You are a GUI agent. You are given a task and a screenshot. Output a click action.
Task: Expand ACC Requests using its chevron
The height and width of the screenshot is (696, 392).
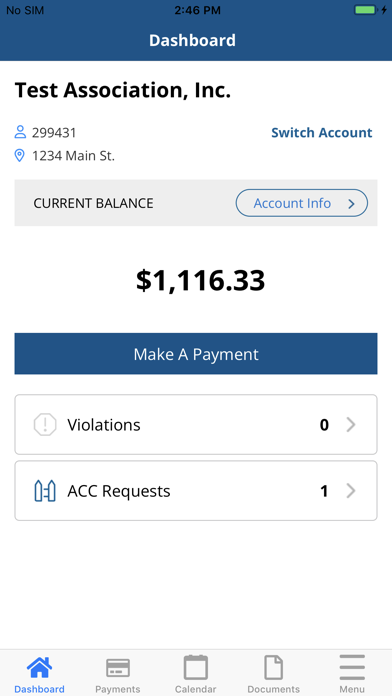pyautogui.click(x=351, y=491)
